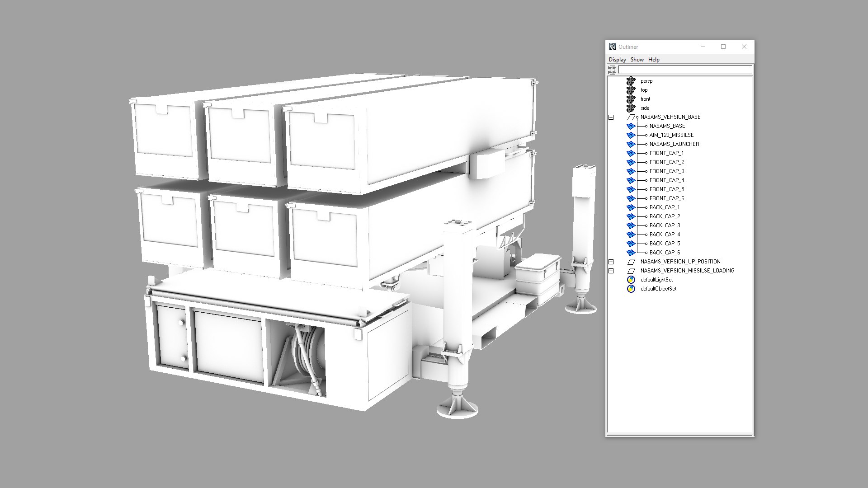Click the persp camera icon
The image size is (868, 488).
click(x=631, y=81)
